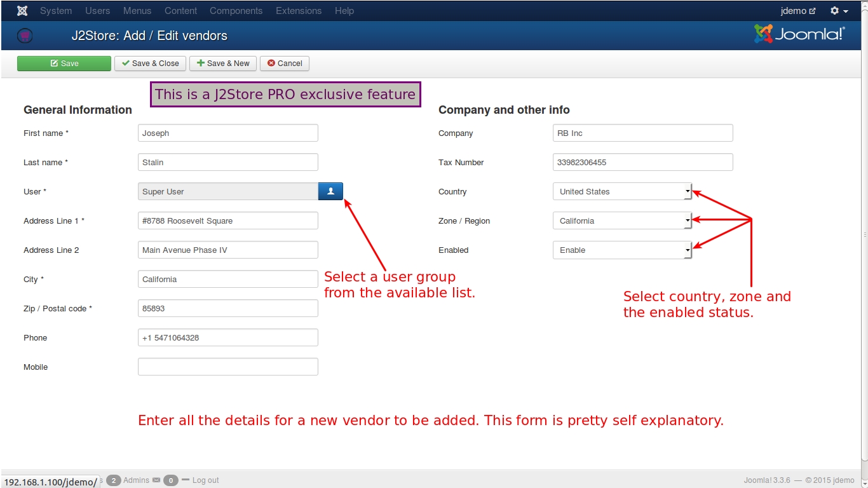Click the J2Store component icon in header

[x=25, y=36]
